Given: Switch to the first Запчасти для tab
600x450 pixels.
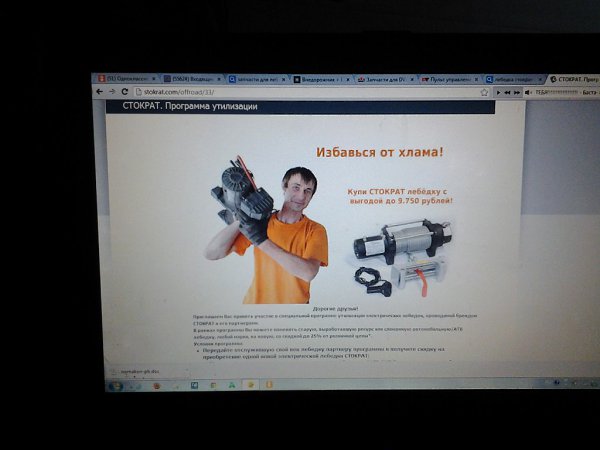Looking at the screenshot, I should [x=256, y=78].
